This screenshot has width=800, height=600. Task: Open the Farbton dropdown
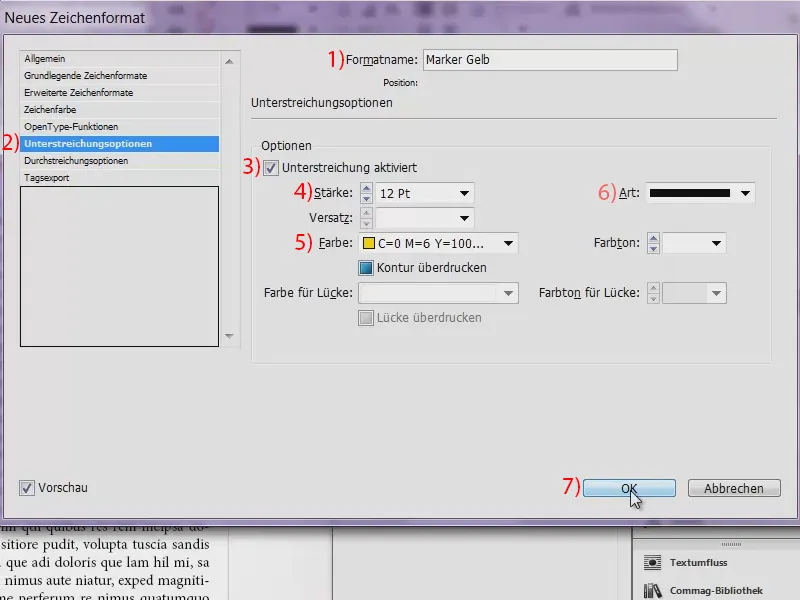[x=716, y=243]
